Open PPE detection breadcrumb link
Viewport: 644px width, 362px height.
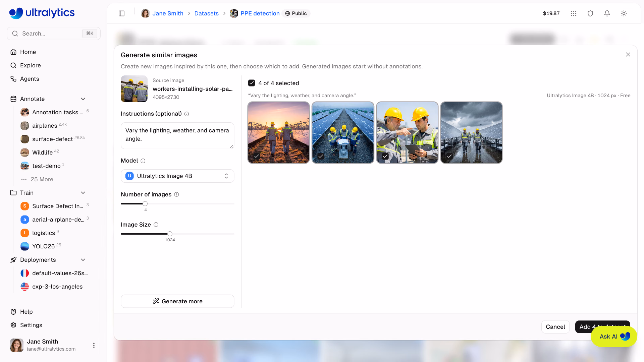260,13
